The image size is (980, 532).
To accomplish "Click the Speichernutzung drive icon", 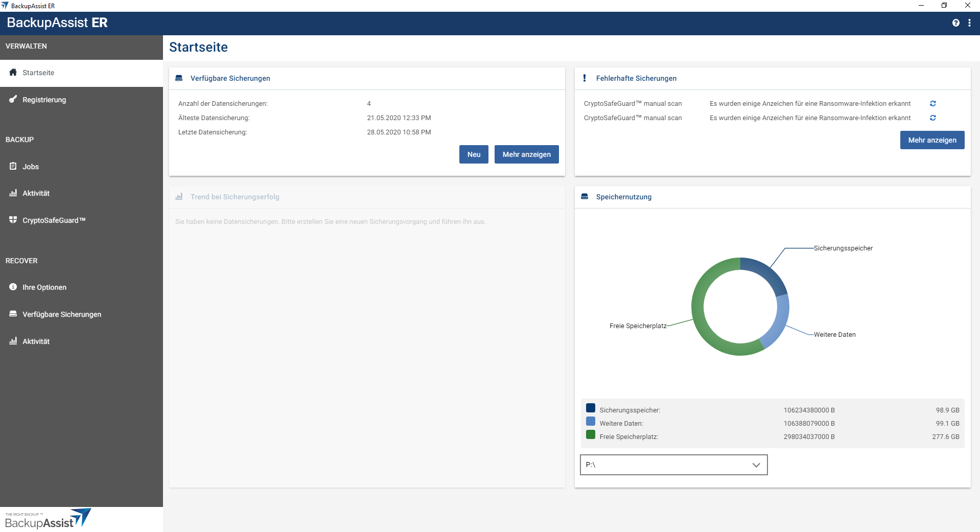I will (585, 197).
